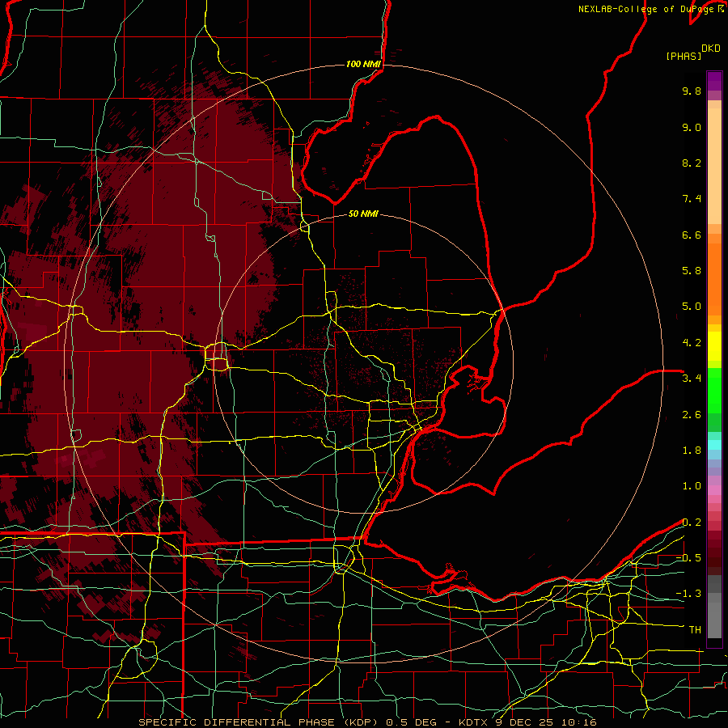Click the 3.4 scale value

pos(692,379)
